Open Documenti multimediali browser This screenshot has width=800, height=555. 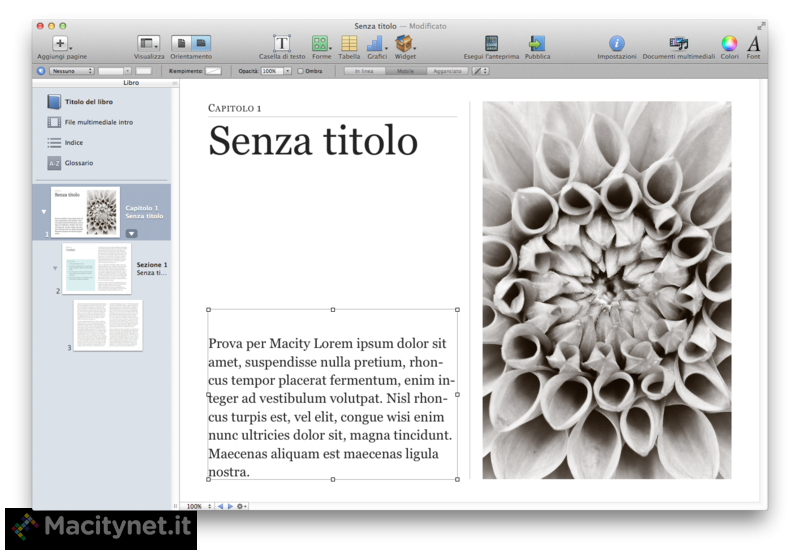pos(678,43)
